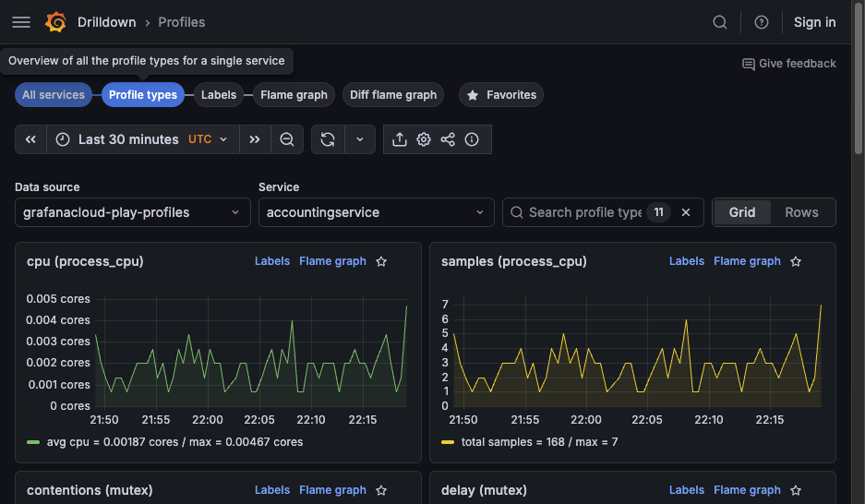Expand the Data source dropdown
This screenshot has height=504, width=865.
click(132, 212)
